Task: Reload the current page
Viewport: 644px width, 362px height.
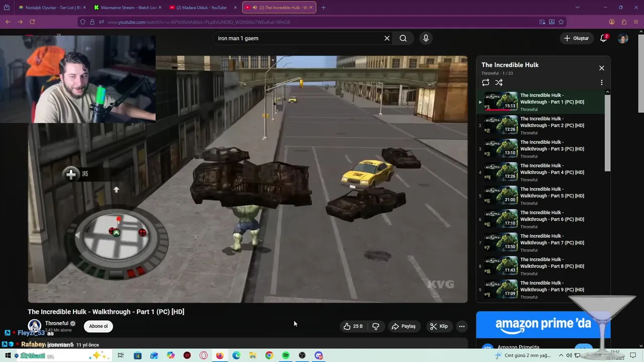Action: (x=32, y=22)
